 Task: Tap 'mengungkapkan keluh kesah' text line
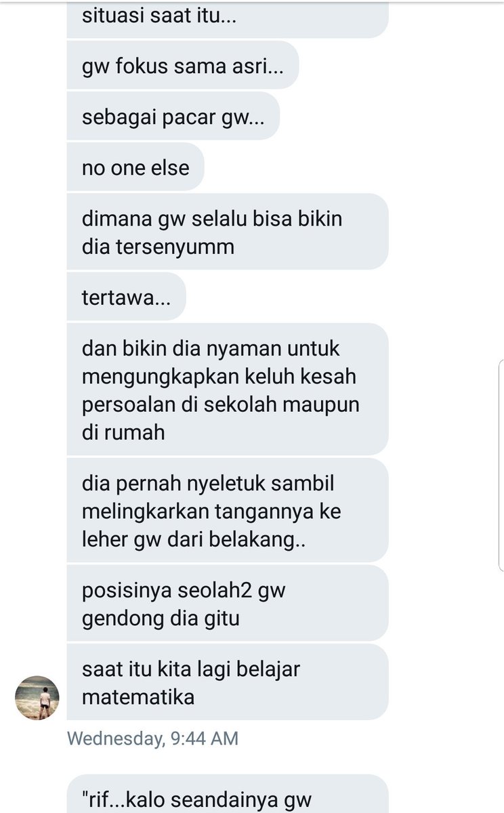click(219, 376)
